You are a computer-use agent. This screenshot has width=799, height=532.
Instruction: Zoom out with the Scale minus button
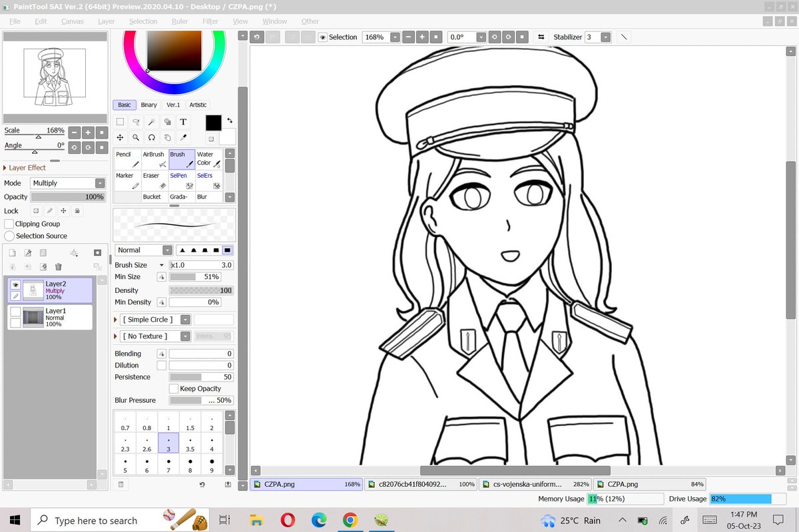74,132
